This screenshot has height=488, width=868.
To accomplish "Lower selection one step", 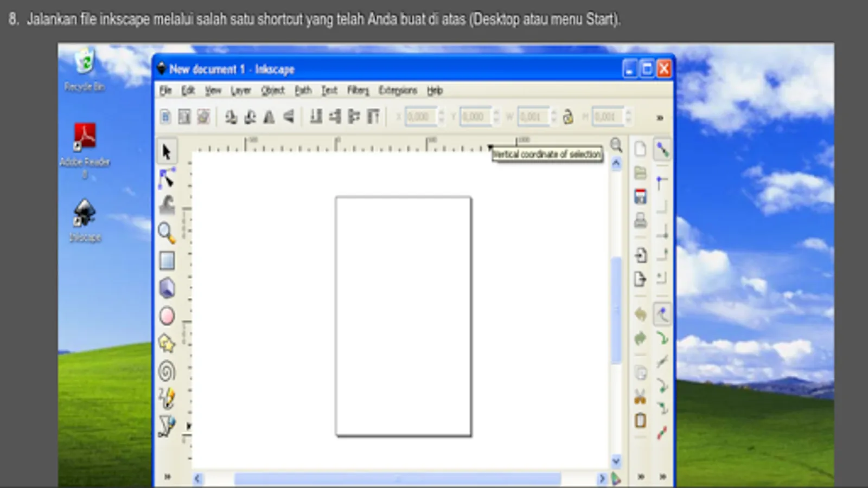I will pos(335,117).
